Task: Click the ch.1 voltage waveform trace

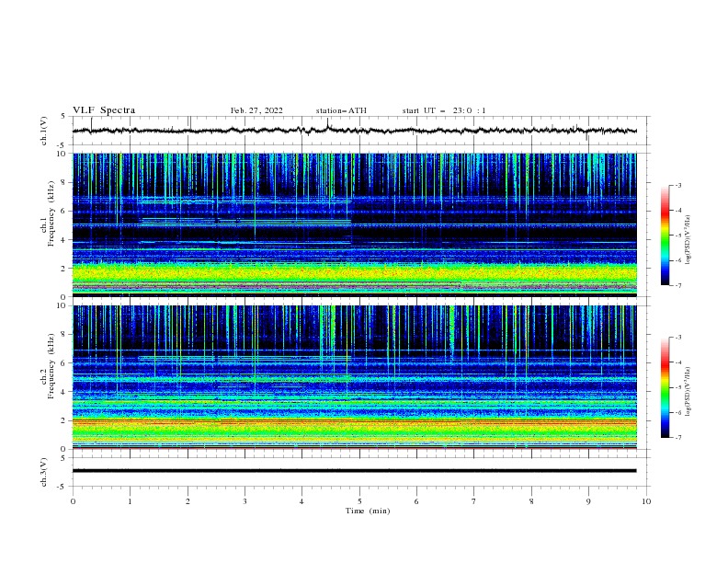Action: coord(354,131)
